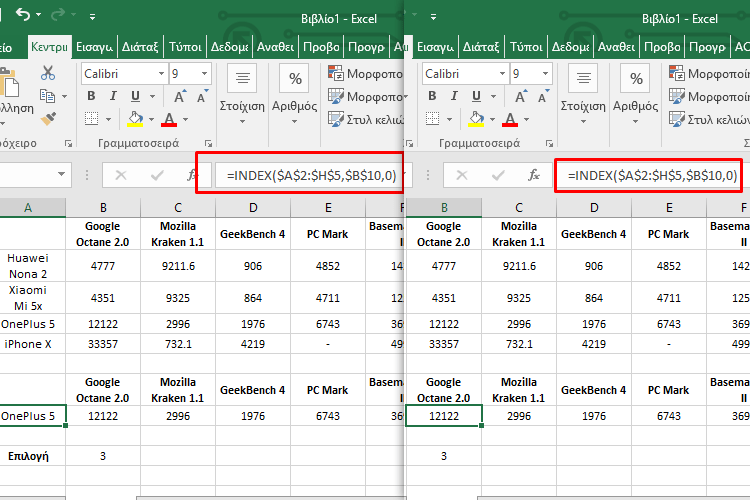This screenshot has height=500, width=750.
Task: Expand Name Box dropdown, left window
Action: [61, 174]
